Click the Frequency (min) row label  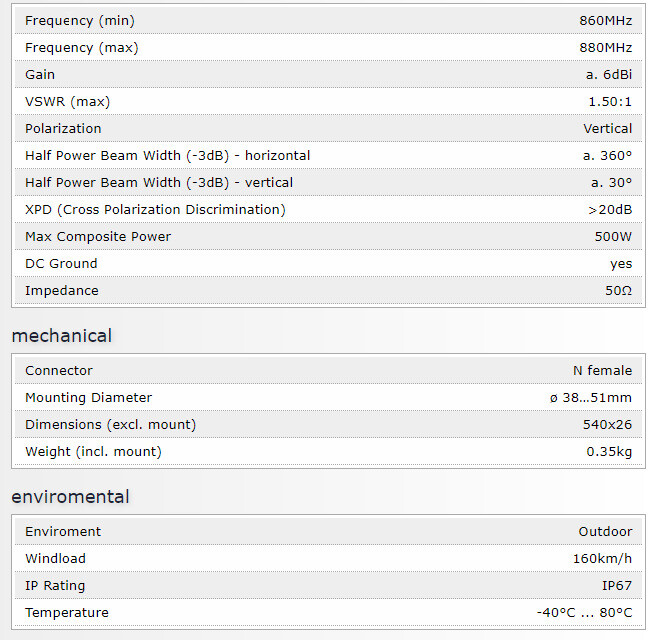coord(80,20)
